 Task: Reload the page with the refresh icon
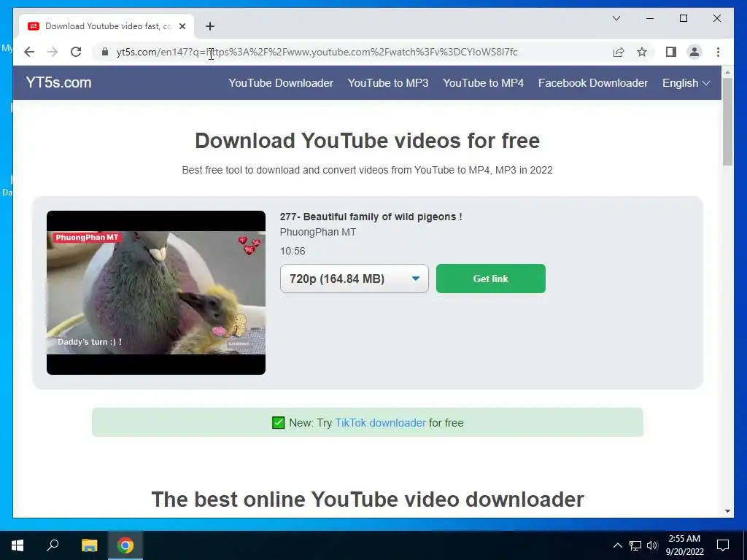(x=76, y=52)
